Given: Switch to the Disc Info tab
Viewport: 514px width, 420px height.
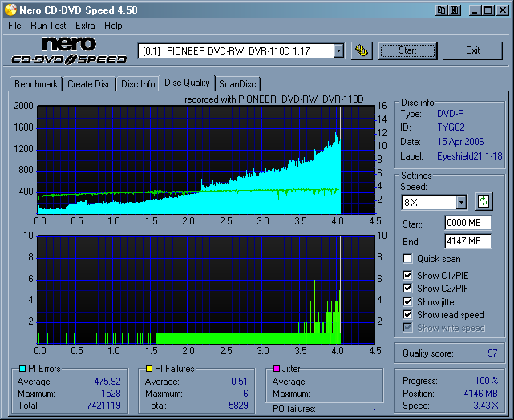Looking at the screenshot, I should pos(138,84).
